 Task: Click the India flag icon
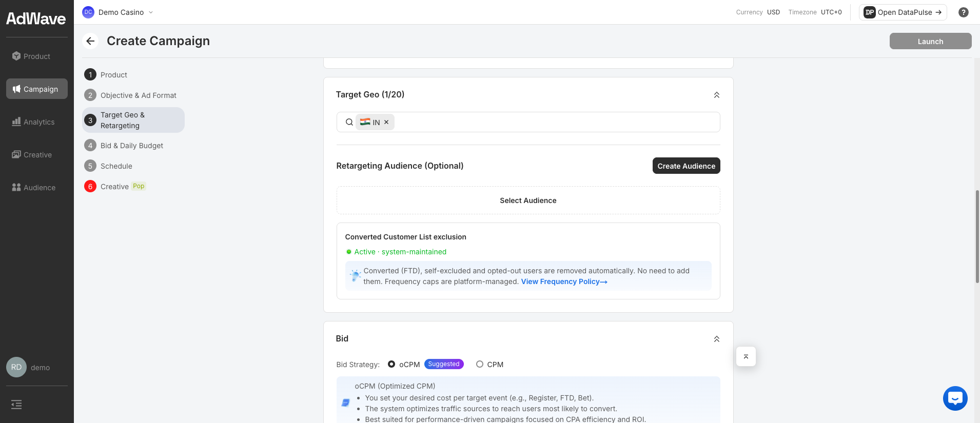(365, 122)
